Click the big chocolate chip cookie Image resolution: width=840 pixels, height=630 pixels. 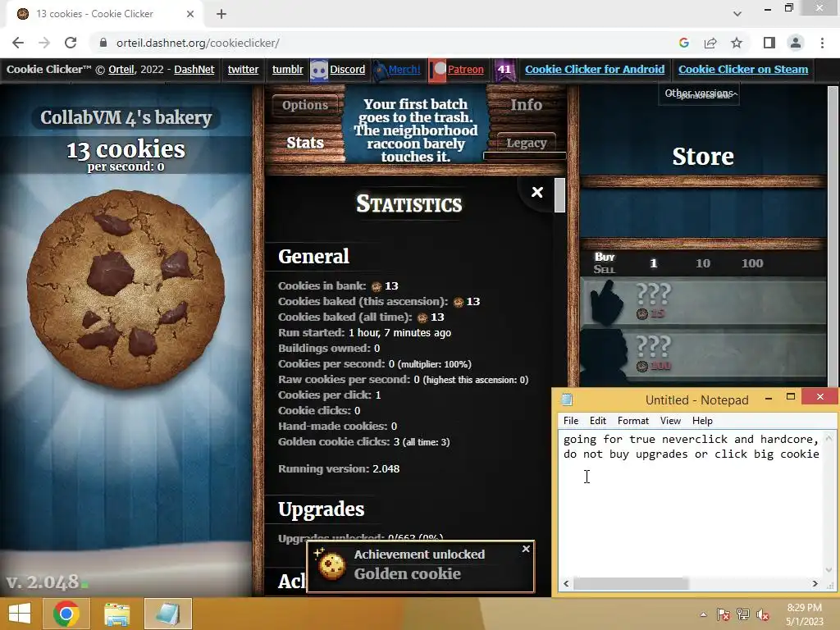click(126, 289)
